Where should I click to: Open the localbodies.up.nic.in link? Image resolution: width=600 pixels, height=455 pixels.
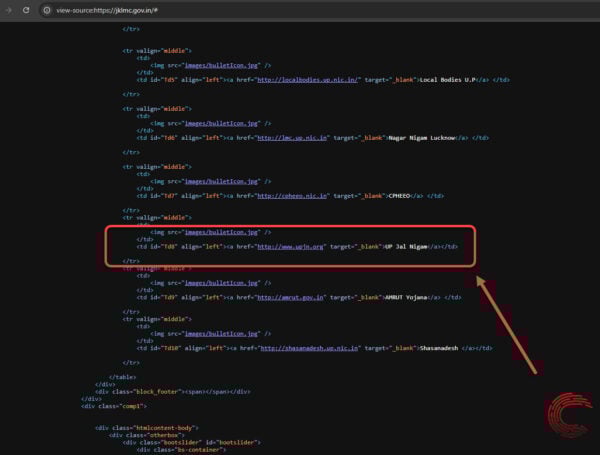(x=308, y=80)
